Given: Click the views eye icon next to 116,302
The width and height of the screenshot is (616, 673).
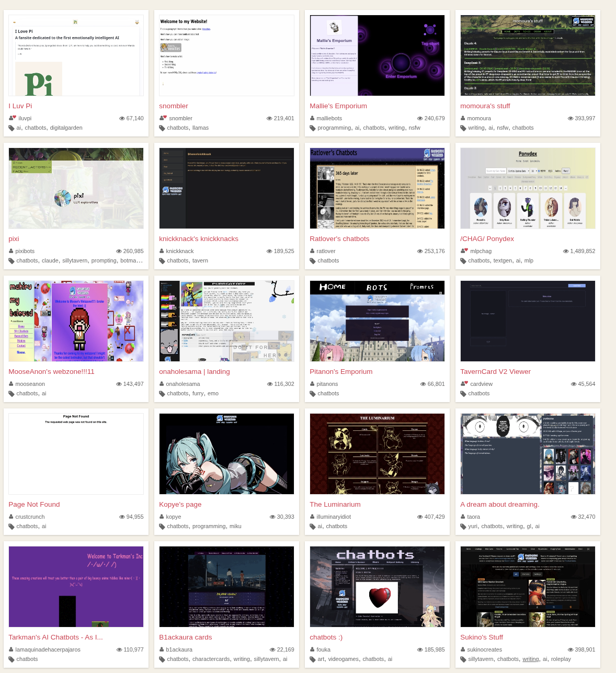Looking at the screenshot, I should point(269,384).
